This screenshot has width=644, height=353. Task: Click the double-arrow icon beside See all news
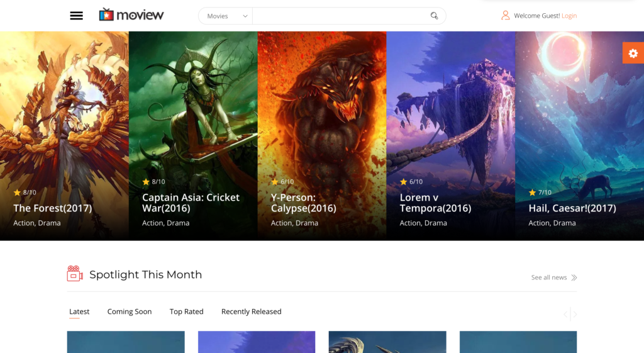pyautogui.click(x=574, y=277)
